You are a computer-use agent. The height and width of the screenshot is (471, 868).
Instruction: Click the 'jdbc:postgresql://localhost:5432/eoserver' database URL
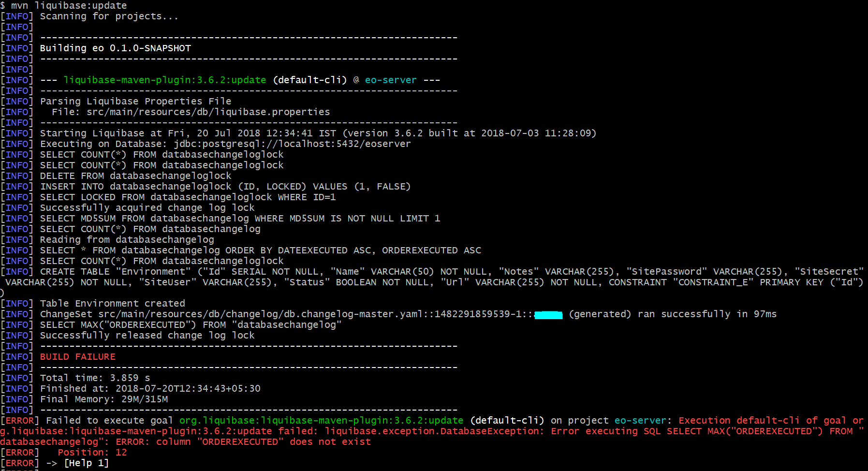tap(293, 144)
